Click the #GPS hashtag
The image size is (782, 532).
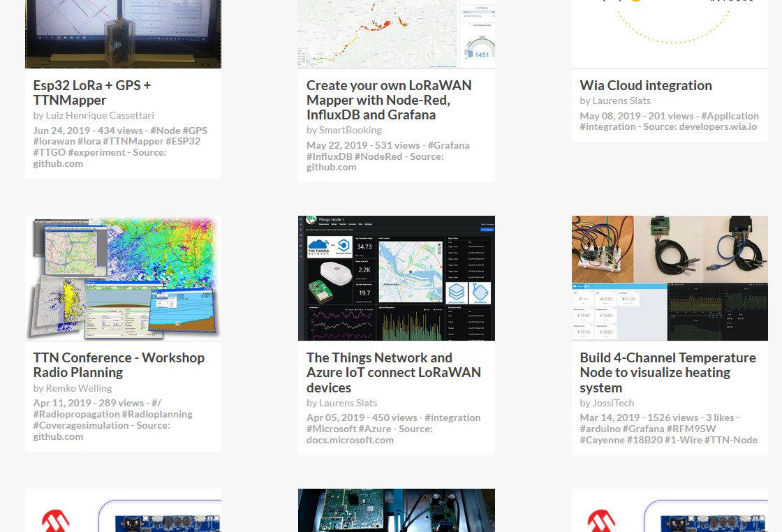click(x=195, y=131)
